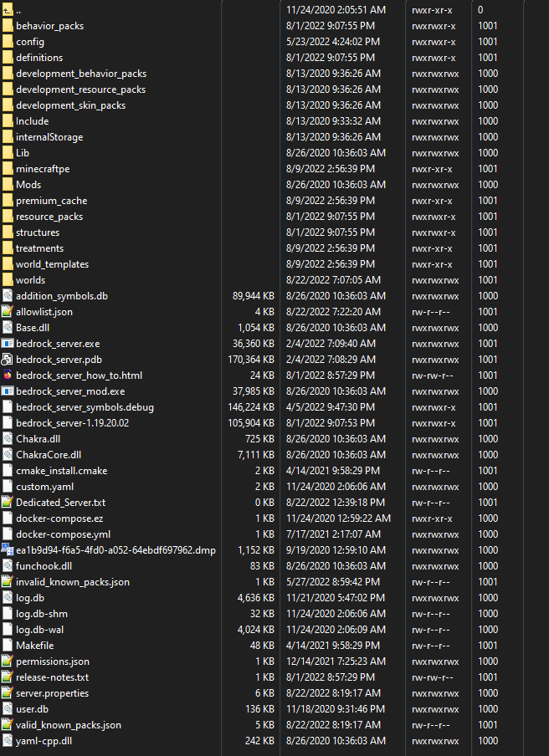This screenshot has width=549, height=756.
Task: Select development_behavior_packs folder icon
Action: [x=8, y=74]
